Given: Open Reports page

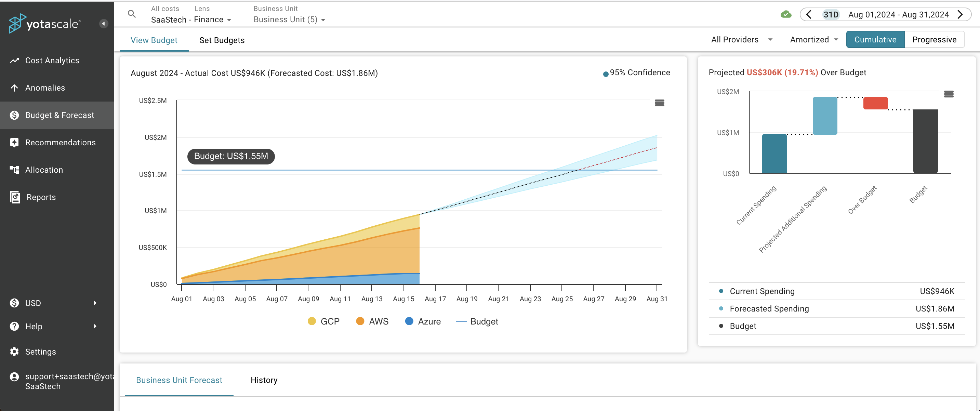Looking at the screenshot, I should click(57, 197).
